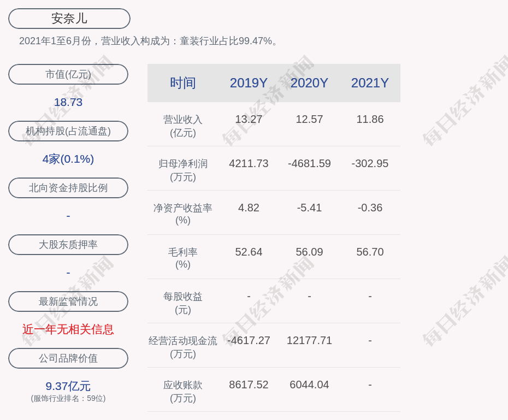Click the 每股收益 (元) row label
508x420 pixels.
(183, 303)
